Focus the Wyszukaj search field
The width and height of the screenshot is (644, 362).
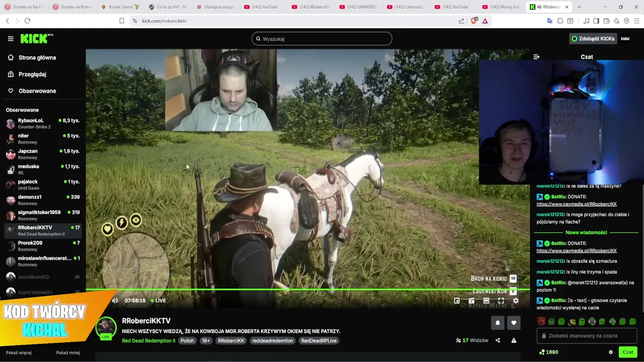click(x=322, y=39)
